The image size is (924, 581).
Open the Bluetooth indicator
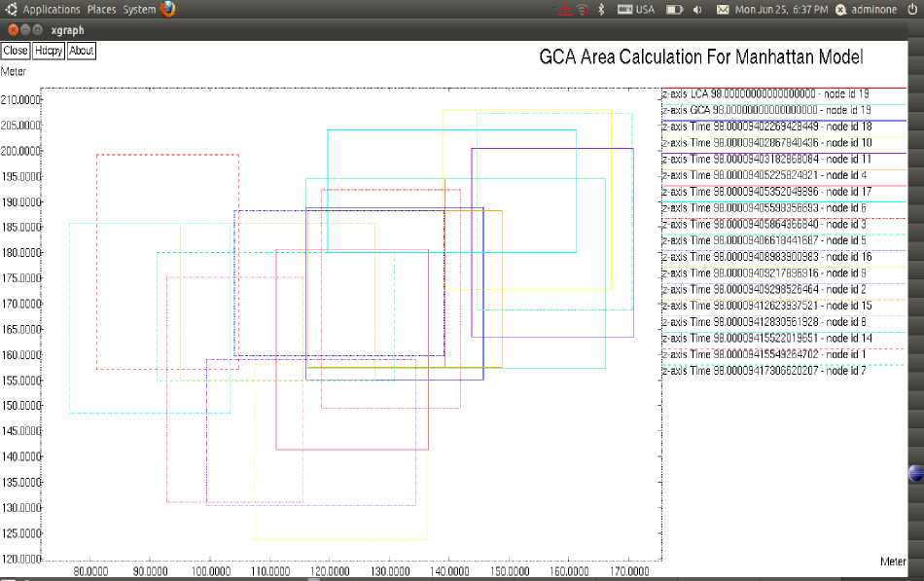pyautogui.click(x=601, y=10)
